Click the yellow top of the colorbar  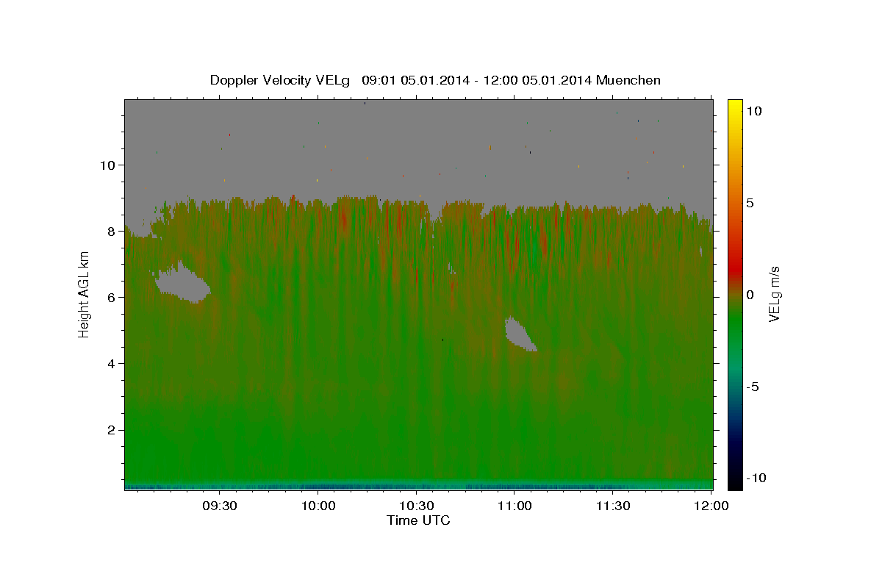[734, 107]
